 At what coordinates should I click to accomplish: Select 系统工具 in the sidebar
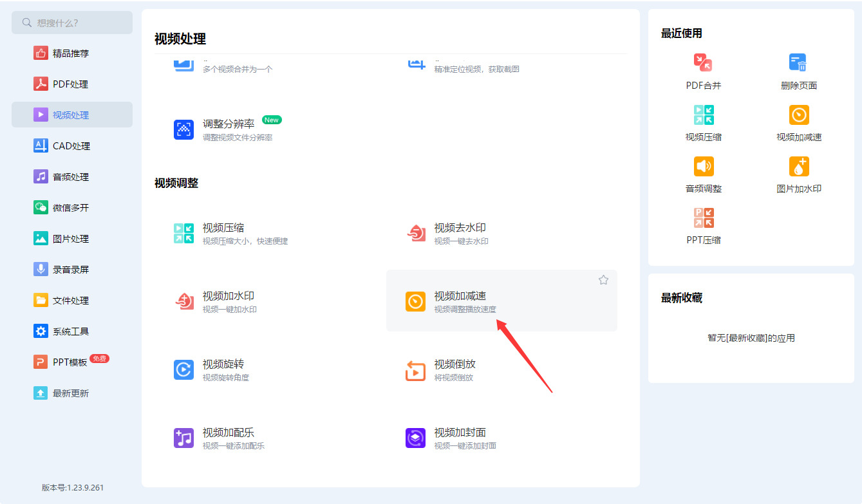pyautogui.click(x=72, y=331)
